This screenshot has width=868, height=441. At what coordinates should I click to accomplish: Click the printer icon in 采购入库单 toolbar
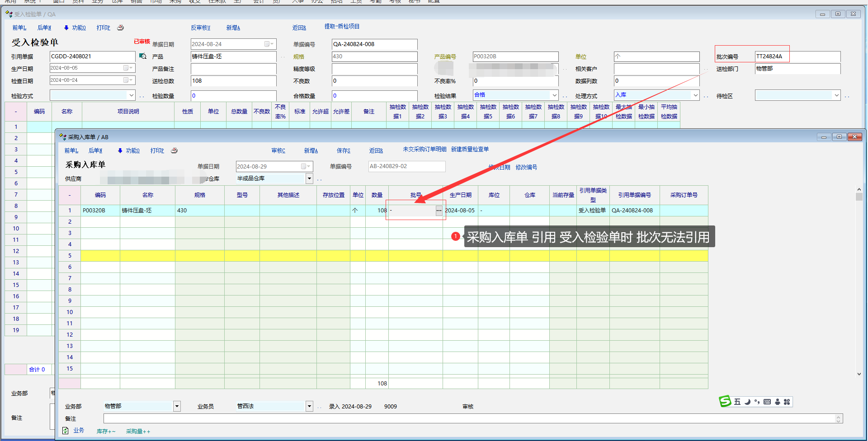pos(174,150)
